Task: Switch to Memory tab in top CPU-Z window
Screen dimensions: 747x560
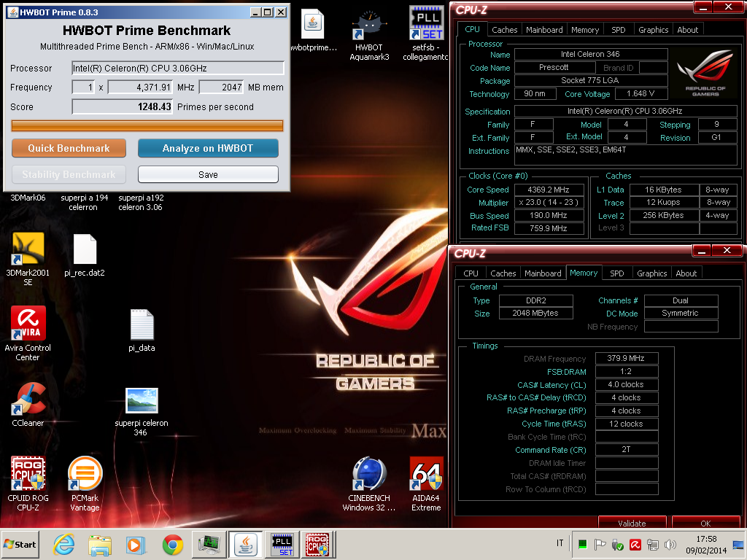Action: click(x=585, y=29)
